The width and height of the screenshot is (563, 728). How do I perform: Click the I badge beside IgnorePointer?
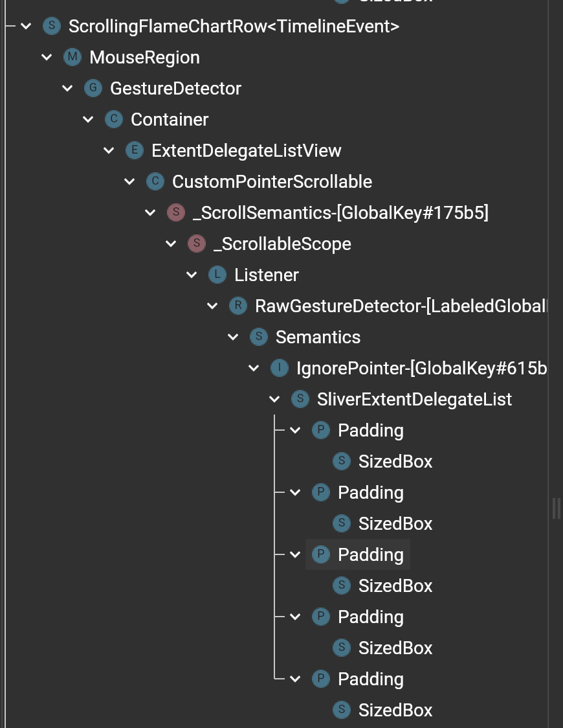280,368
